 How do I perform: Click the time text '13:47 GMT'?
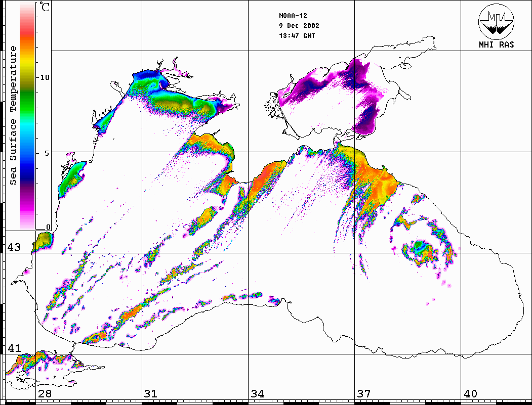tap(297, 35)
